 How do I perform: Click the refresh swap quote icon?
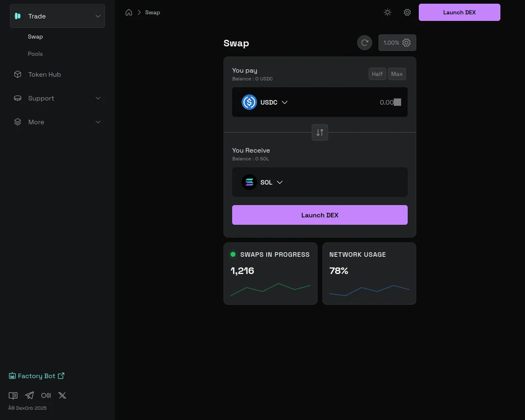pos(365,43)
